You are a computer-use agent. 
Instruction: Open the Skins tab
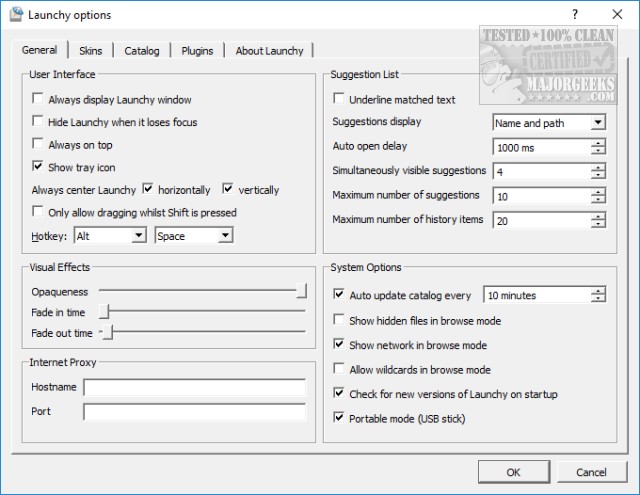pyautogui.click(x=91, y=51)
